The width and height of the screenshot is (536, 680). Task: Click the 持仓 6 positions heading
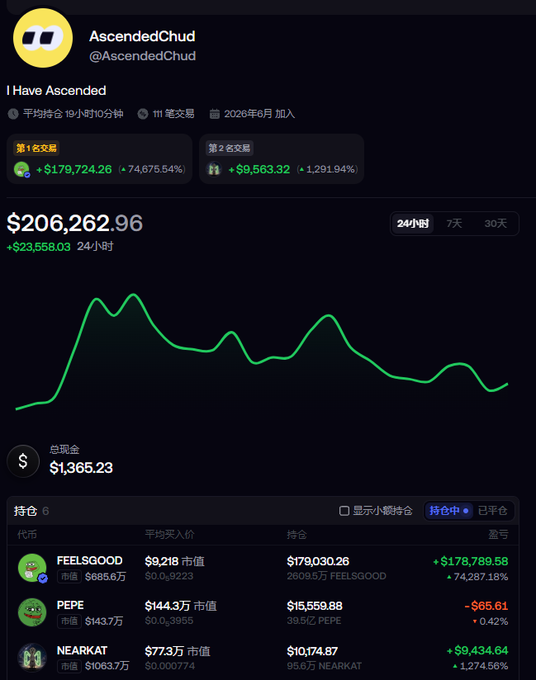(31, 511)
